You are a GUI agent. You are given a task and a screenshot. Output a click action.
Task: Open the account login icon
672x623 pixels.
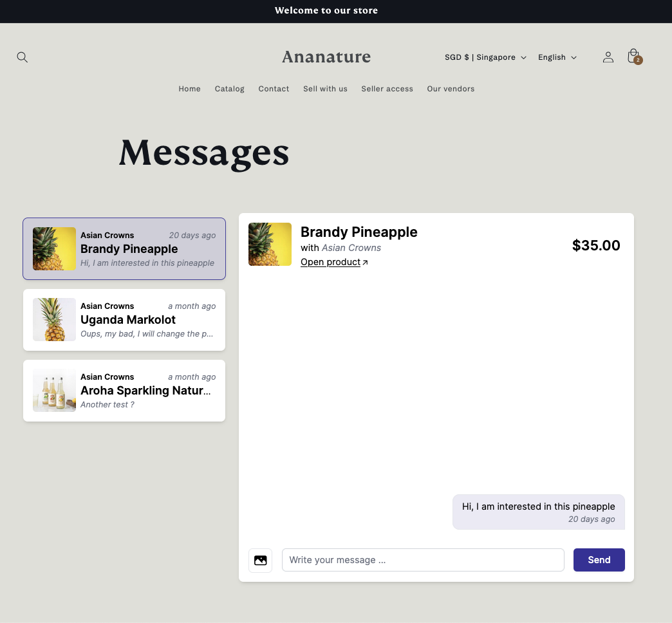point(608,57)
